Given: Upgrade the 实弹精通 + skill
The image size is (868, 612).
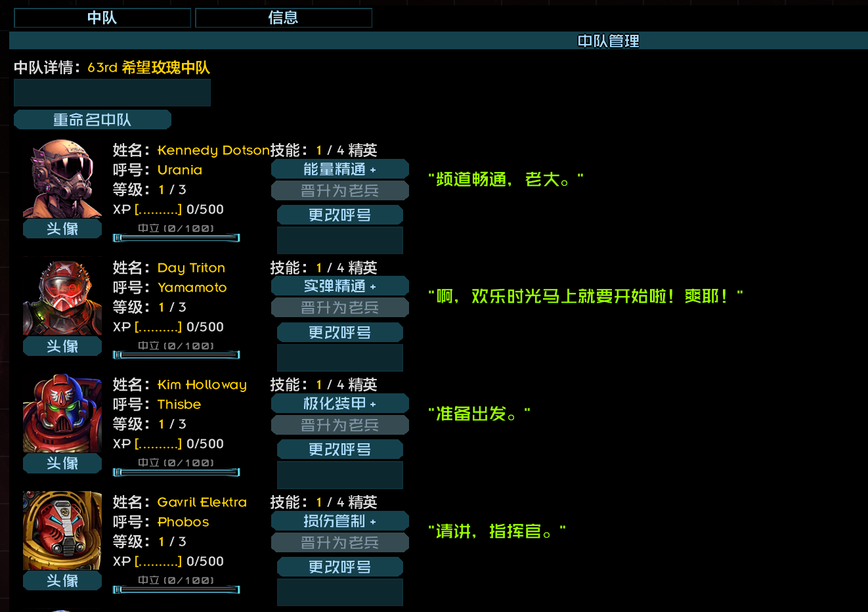Looking at the screenshot, I should [x=340, y=286].
